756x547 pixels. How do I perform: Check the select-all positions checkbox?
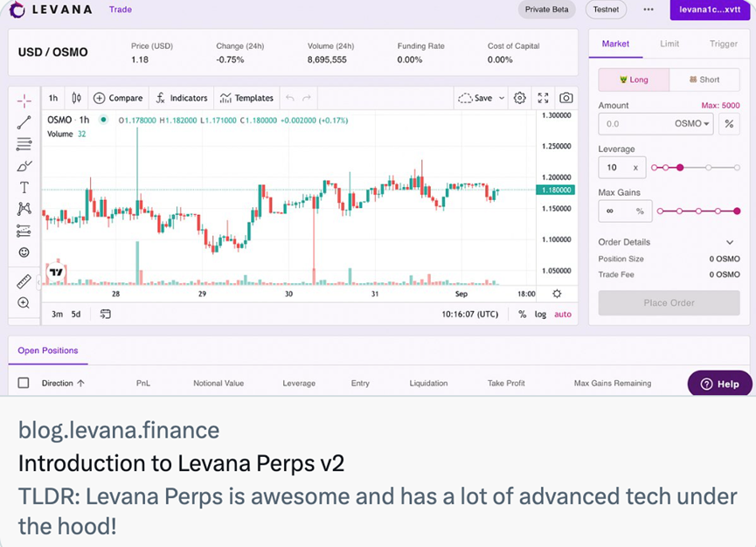(24, 383)
